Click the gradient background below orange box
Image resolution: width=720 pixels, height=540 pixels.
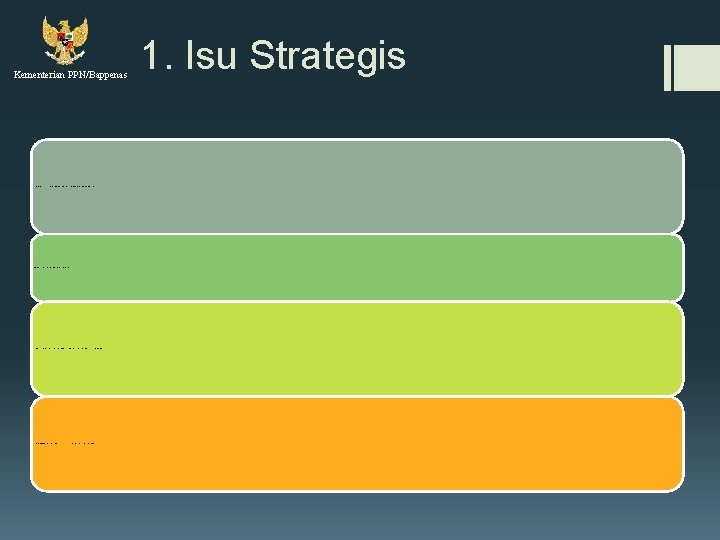click(357, 515)
